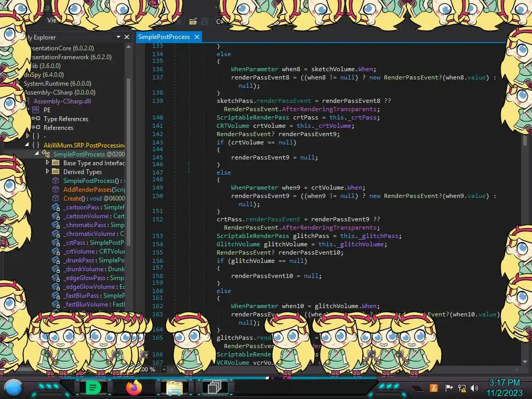Open File Explorer from the taskbar
The height and width of the screenshot is (399, 532).
click(175, 388)
